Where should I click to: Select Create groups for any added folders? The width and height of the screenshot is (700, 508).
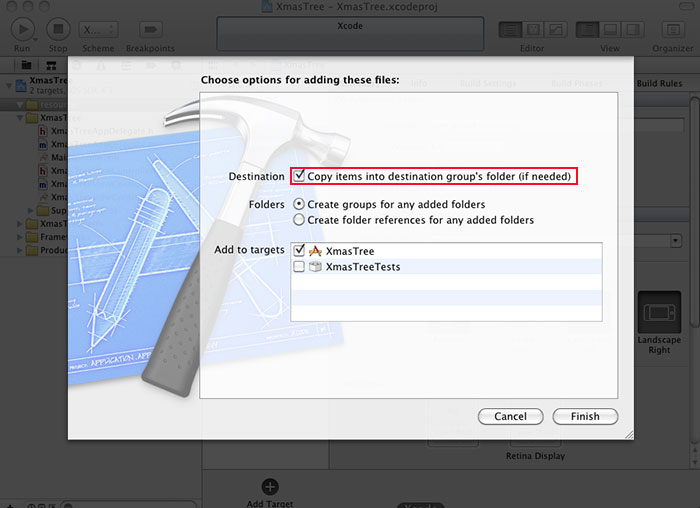coord(299,204)
